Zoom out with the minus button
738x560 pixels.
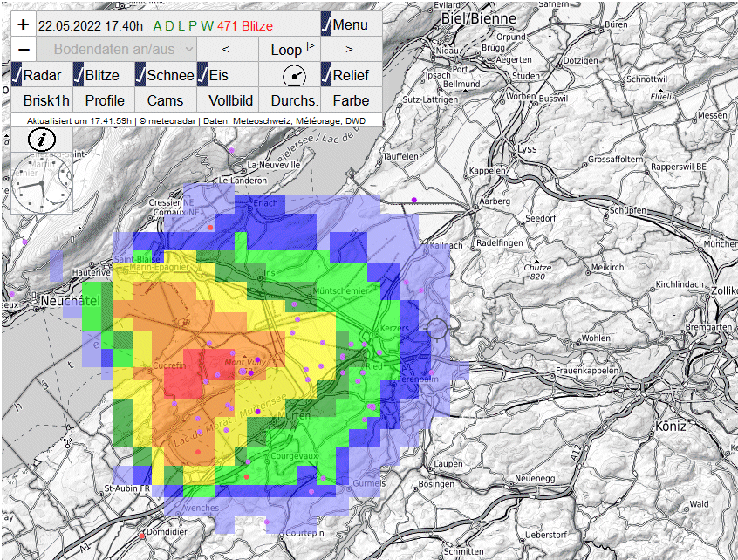[x=23, y=50]
